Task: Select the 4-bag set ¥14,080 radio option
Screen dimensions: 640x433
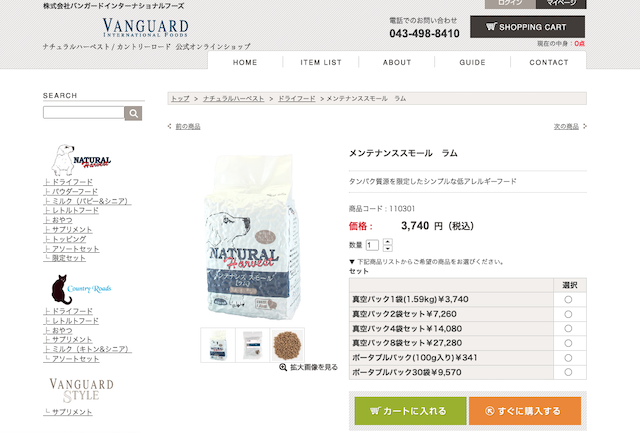Action: (x=568, y=329)
